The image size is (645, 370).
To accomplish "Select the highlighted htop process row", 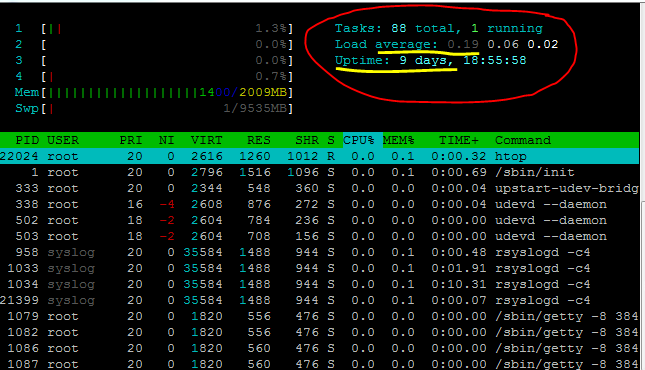I will 320,156.
